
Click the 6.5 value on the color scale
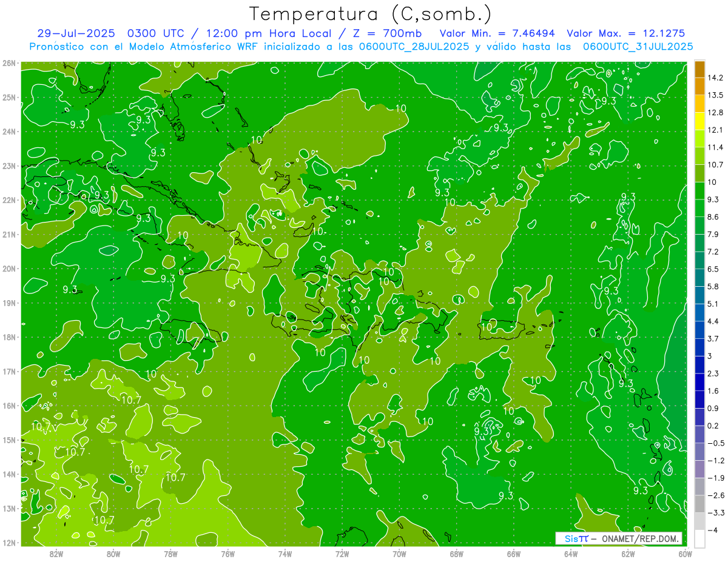[713, 269]
